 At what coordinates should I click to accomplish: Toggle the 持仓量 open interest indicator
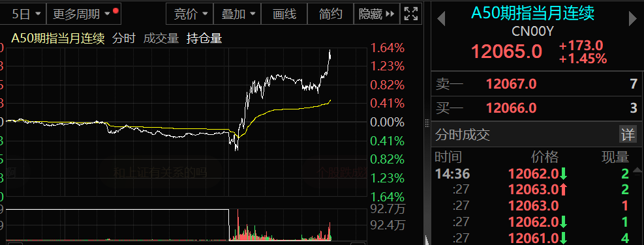click(204, 38)
